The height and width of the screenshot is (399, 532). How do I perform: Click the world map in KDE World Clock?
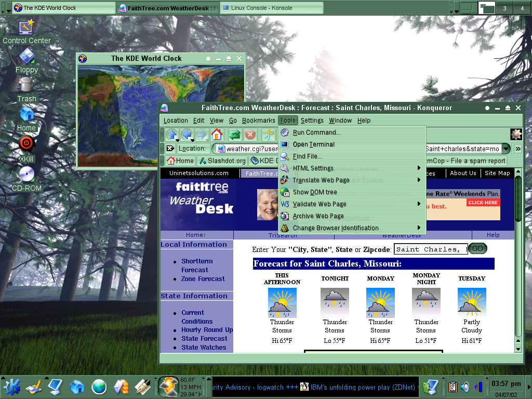(161, 115)
